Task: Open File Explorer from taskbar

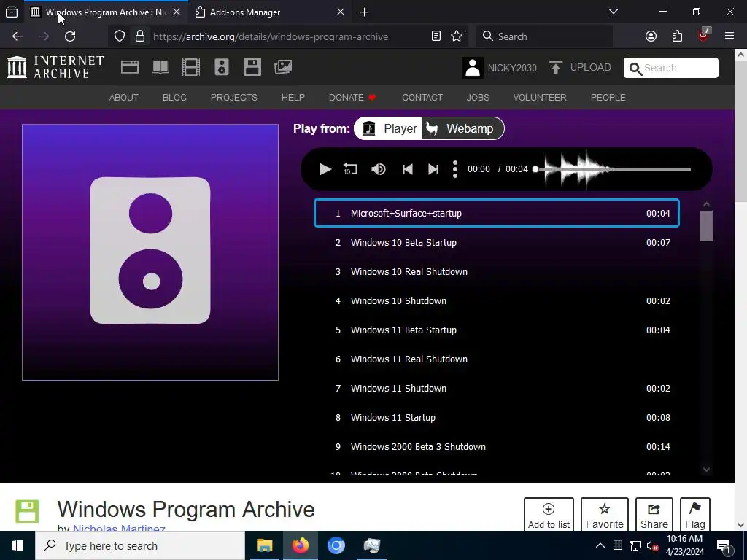Action: [264, 545]
